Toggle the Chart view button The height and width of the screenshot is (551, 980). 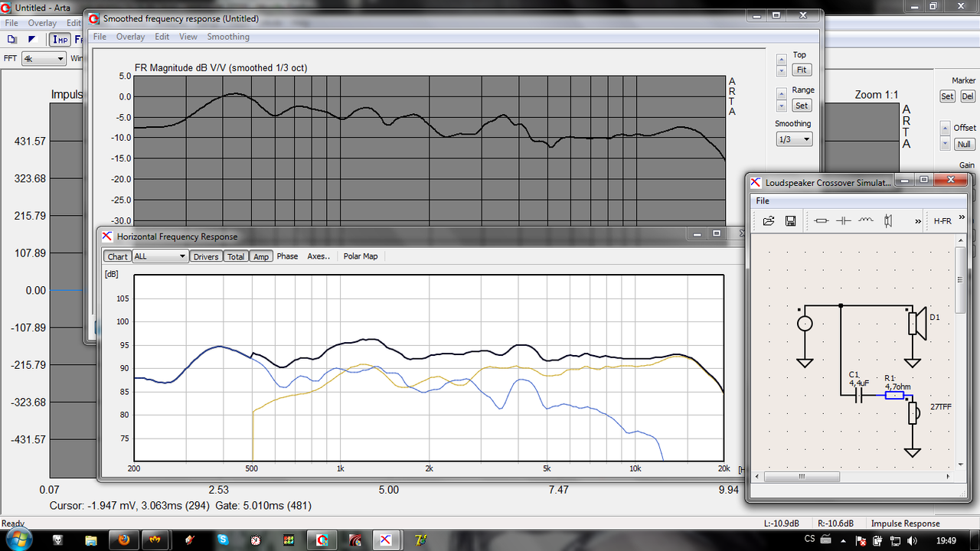[x=117, y=256]
